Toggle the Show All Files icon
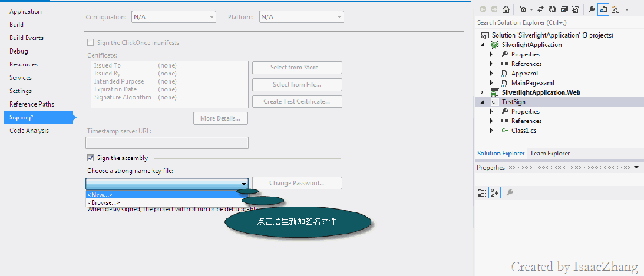 pyautogui.click(x=576, y=9)
